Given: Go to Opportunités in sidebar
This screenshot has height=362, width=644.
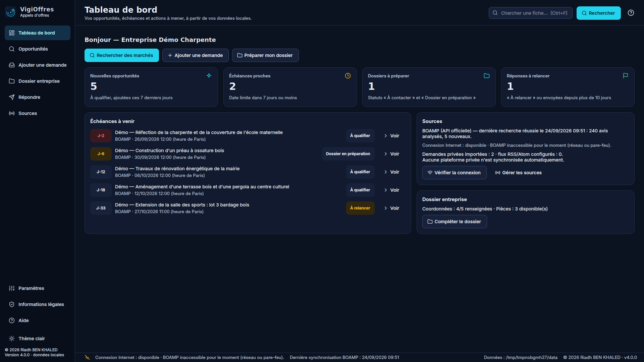Looking at the screenshot, I should (x=38, y=49).
